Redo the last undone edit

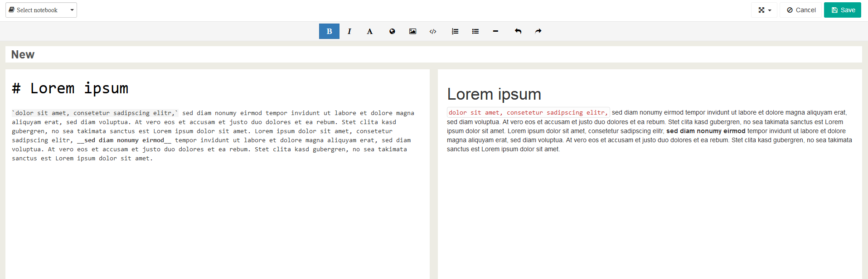538,31
